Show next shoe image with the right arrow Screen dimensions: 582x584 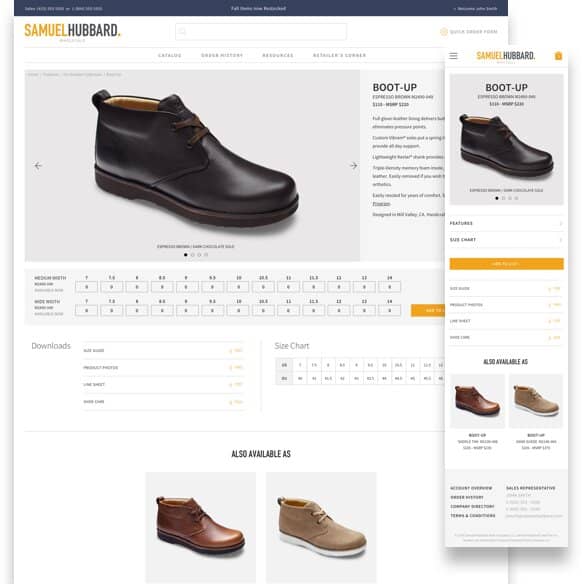353,165
